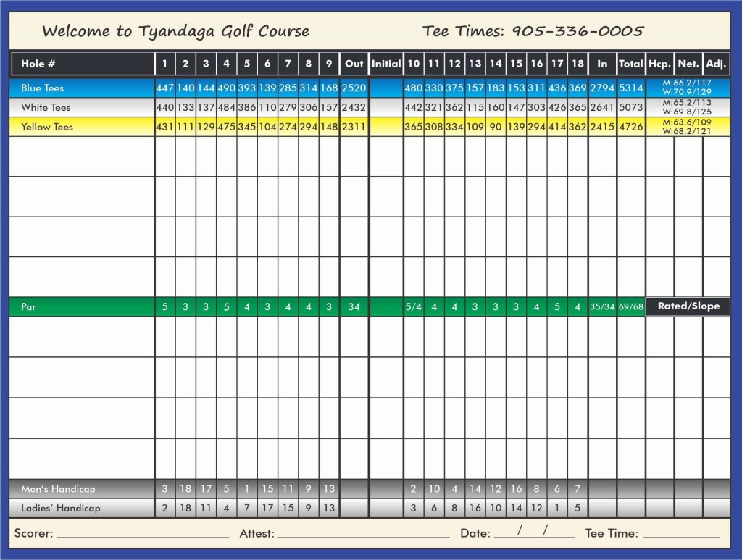The image size is (742, 560).
Task: Click the 'In' column header
Action: click(602, 63)
